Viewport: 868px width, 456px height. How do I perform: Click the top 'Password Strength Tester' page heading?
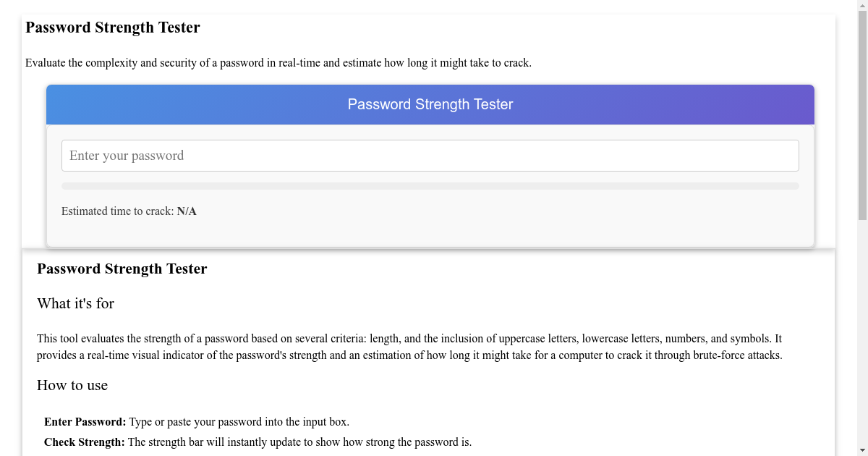113,28
